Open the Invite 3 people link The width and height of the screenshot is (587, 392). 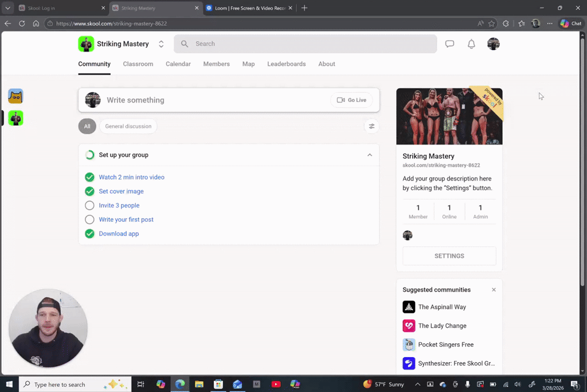tap(119, 205)
